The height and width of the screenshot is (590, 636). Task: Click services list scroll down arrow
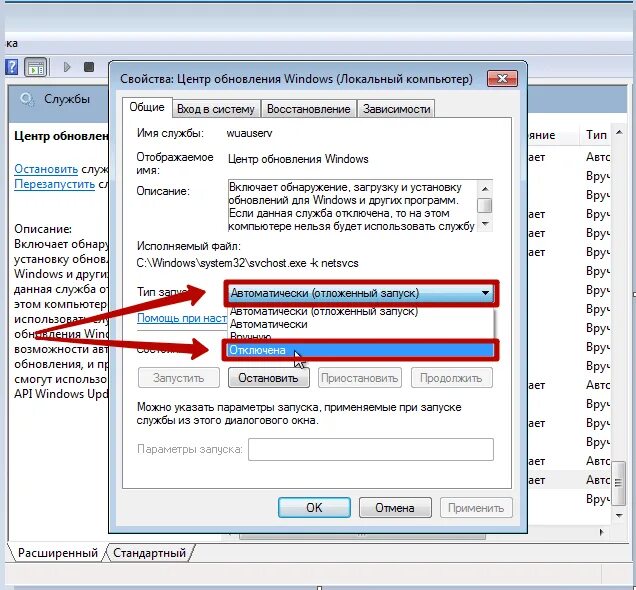pyautogui.click(x=619, y=516)
